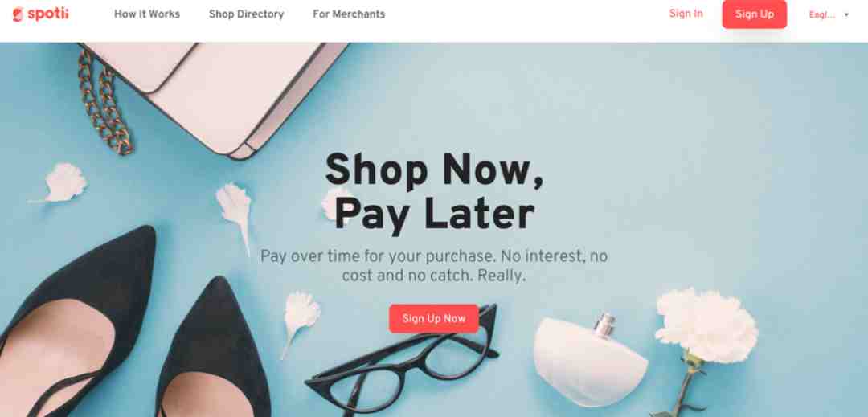Go to the For Merchants page
Viewport: 868px width, 417px height.
[349, 14]
